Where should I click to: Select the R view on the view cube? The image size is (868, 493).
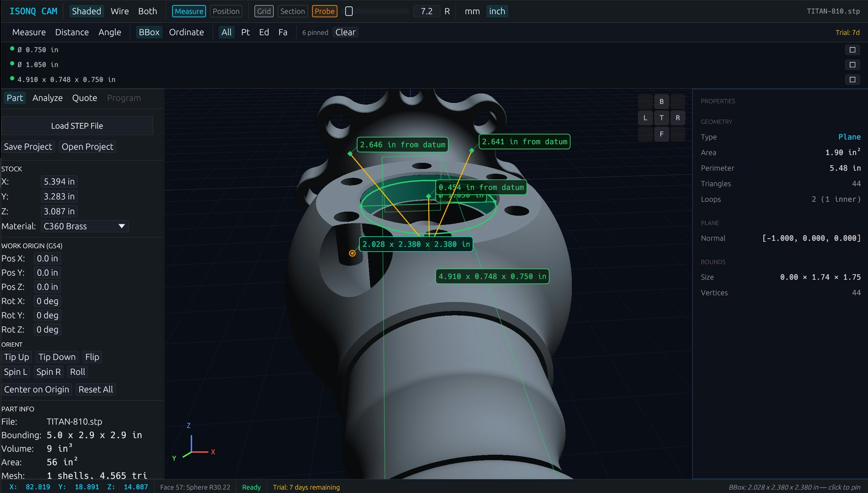tap(678, 118)
